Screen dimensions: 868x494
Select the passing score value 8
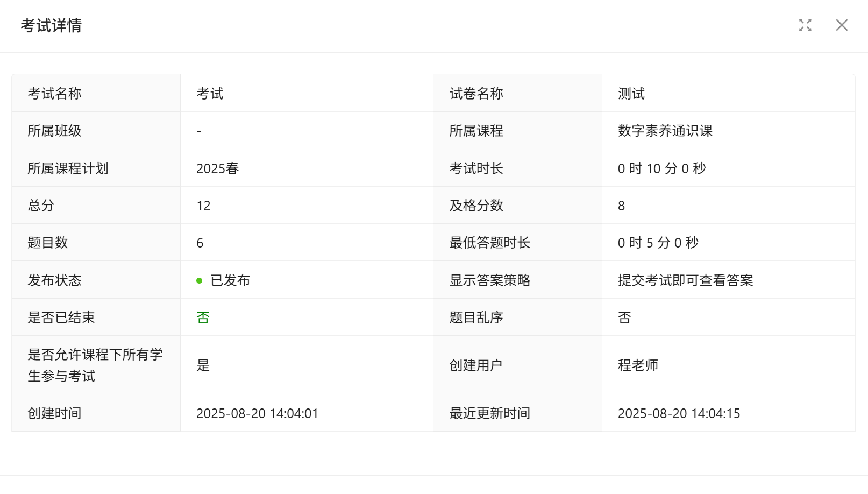621,206
